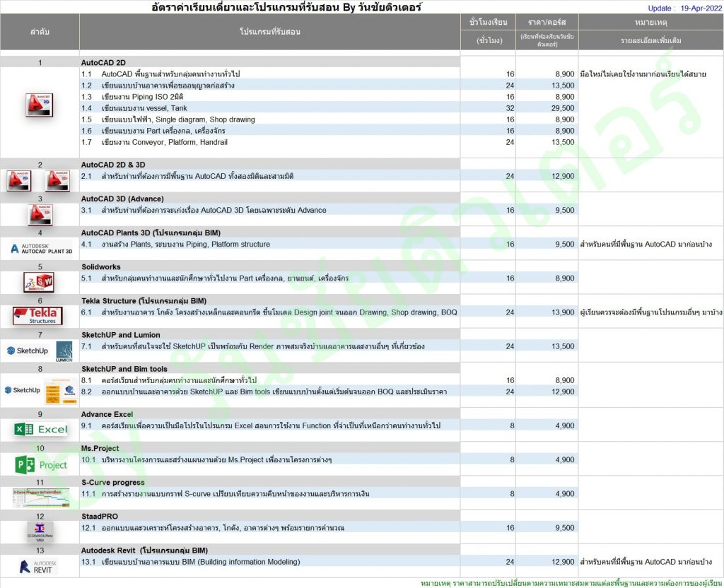Select the Microsoft Project logo
The height and width of the screenshot is (588, 724).
click(x=41, y=465)
